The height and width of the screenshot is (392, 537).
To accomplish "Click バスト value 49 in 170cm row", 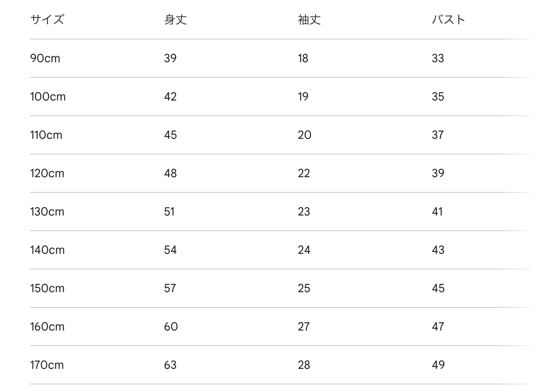I will (x=438, y=365).
